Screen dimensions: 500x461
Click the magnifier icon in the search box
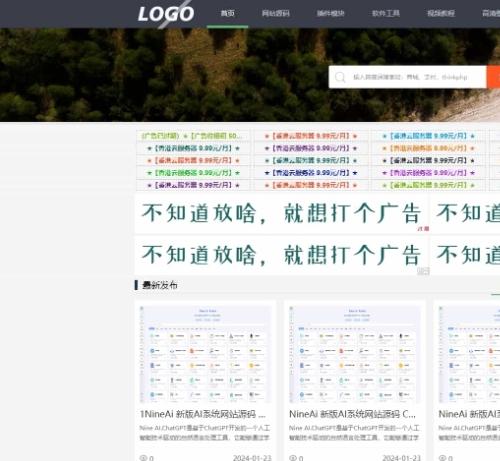[x=340, y=77]
